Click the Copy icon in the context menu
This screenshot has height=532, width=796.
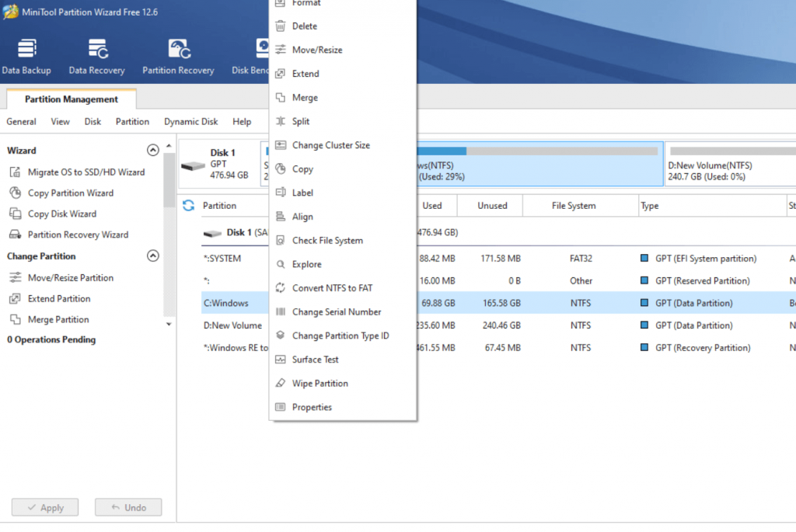click(x=280, y=169)
